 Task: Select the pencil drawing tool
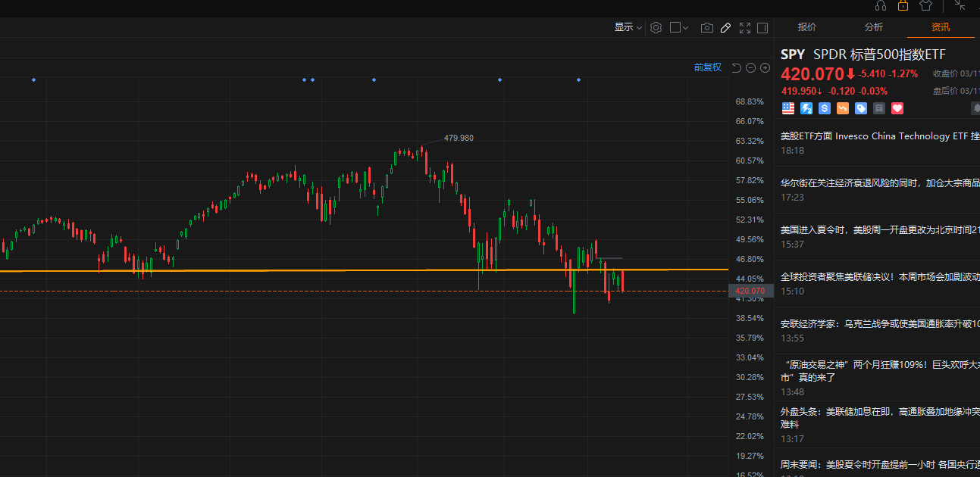[x=725, y=27]
